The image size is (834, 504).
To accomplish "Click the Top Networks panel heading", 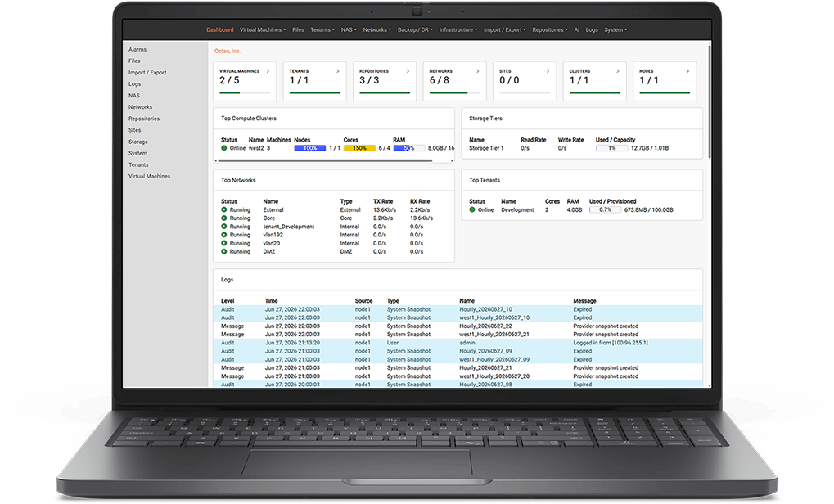I will pos(238,180).
